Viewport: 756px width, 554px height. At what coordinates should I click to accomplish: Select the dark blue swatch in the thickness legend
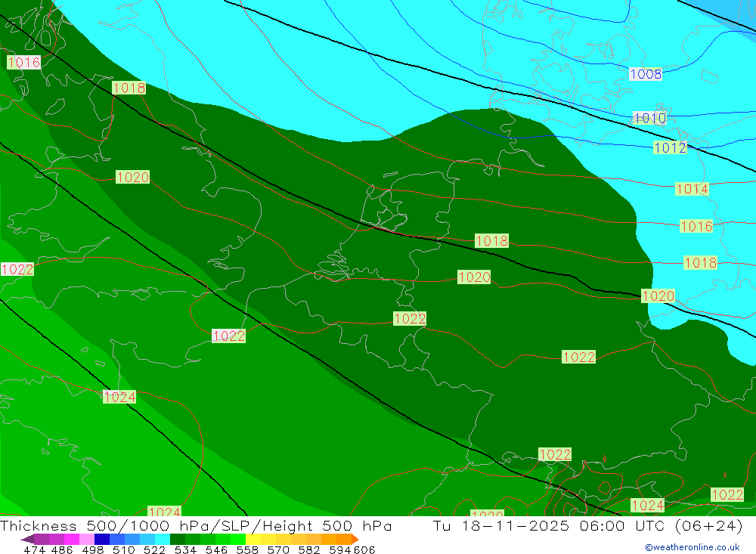pyautogui.click(x=102, y=539)
